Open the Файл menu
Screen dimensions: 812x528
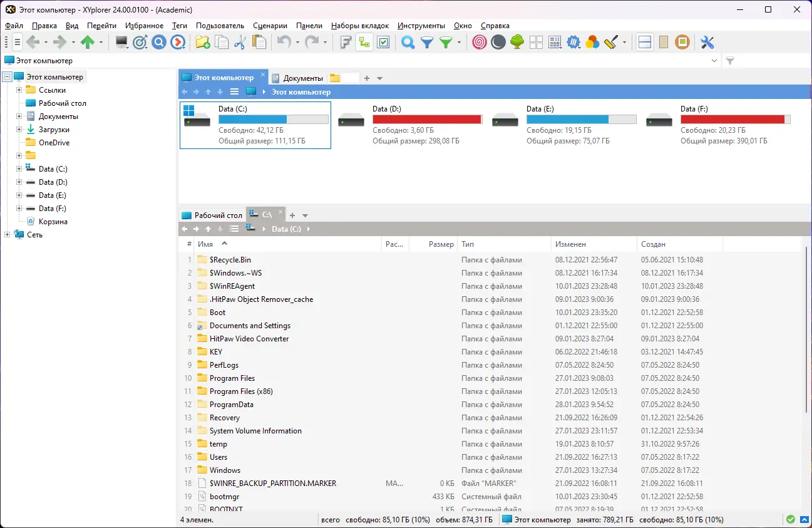[x=14, y=26]
